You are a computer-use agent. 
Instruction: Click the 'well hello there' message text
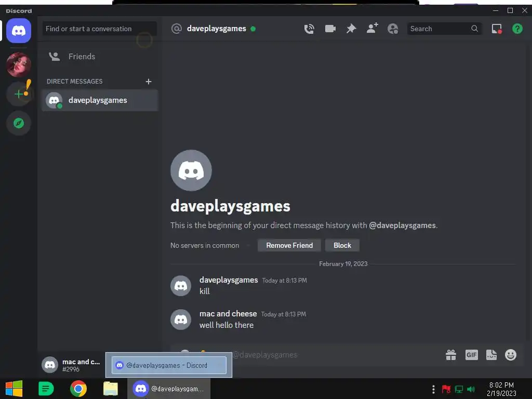tap(227, 325)
